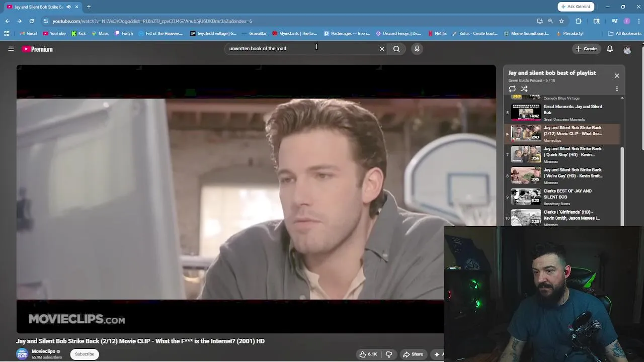
Task: Open the Movieclips channel avatar
Action: click(x=22, y=354)
